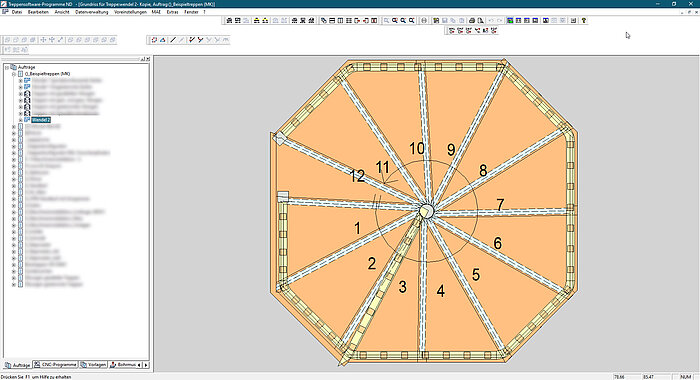Select the green highlighted view mode icon
Screen dimensions: 700x380
[x=510, y=21]
